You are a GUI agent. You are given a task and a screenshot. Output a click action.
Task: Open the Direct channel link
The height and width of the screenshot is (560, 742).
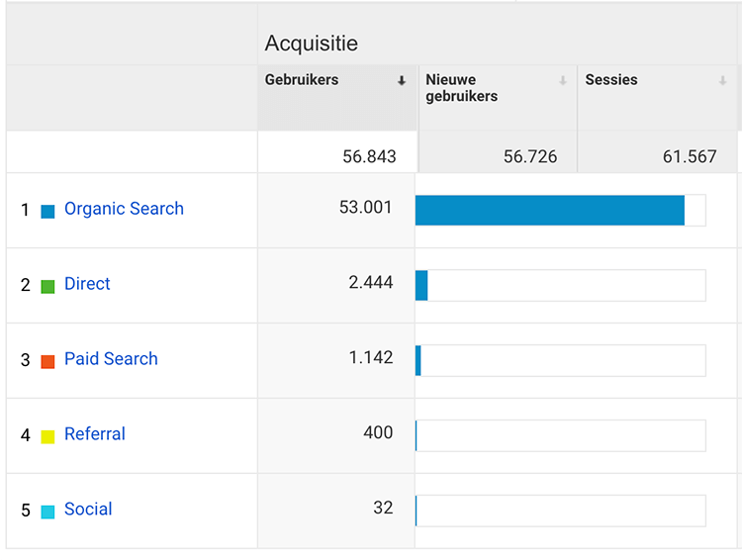(87, 284)
